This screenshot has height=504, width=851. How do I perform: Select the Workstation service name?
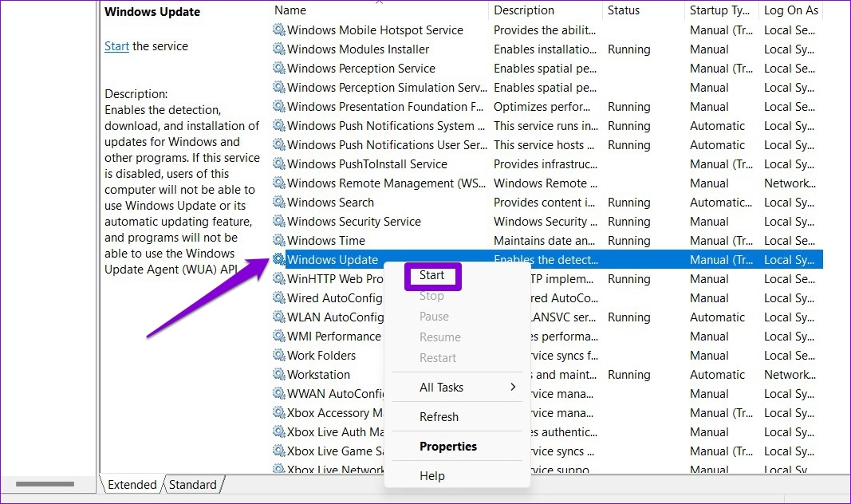(318, 375)
